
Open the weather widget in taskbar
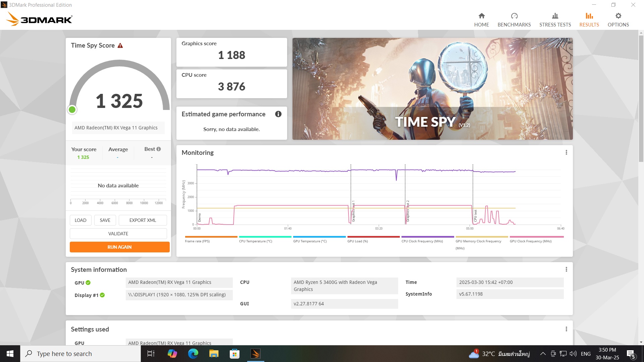[499, 354]
